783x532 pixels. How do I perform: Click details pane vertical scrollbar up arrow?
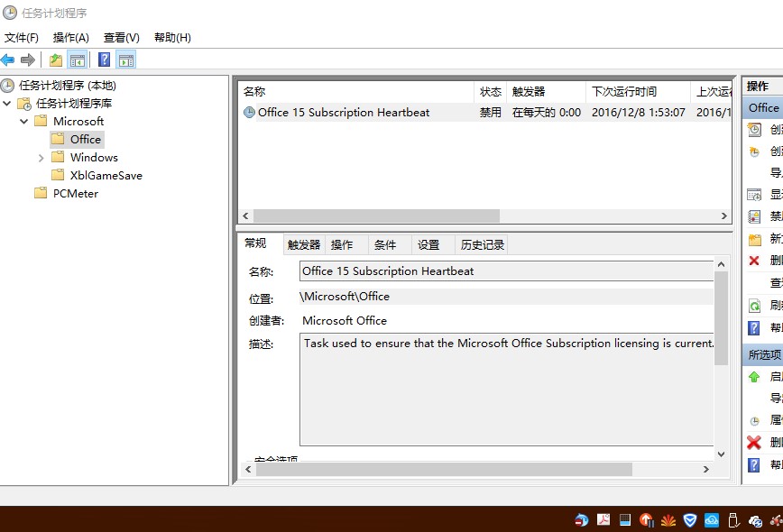(x=721, y=264)
